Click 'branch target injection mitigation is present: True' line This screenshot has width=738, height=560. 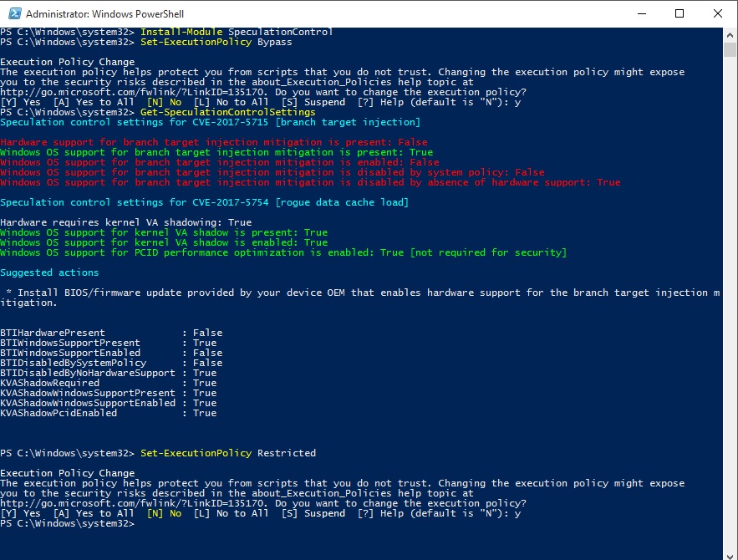coord(216,152)
